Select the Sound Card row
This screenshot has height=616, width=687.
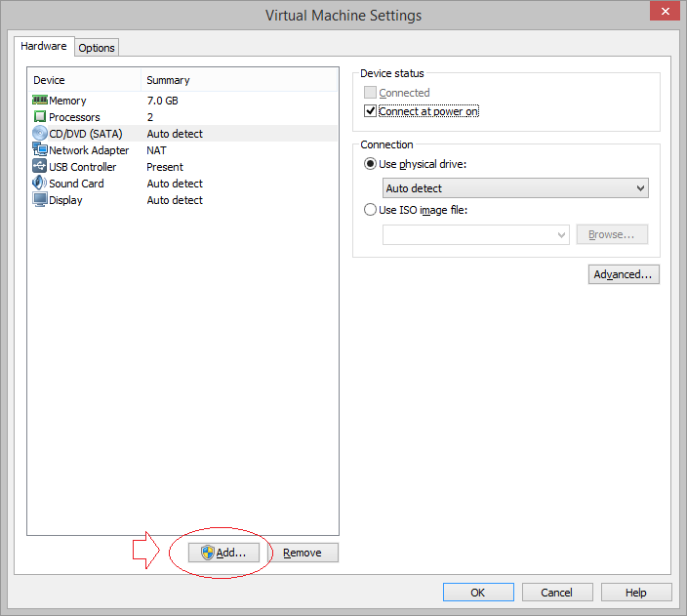coord(183,184)
